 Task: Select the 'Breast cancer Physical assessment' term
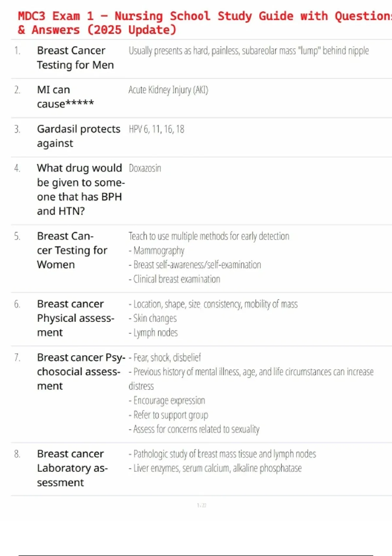75,318
